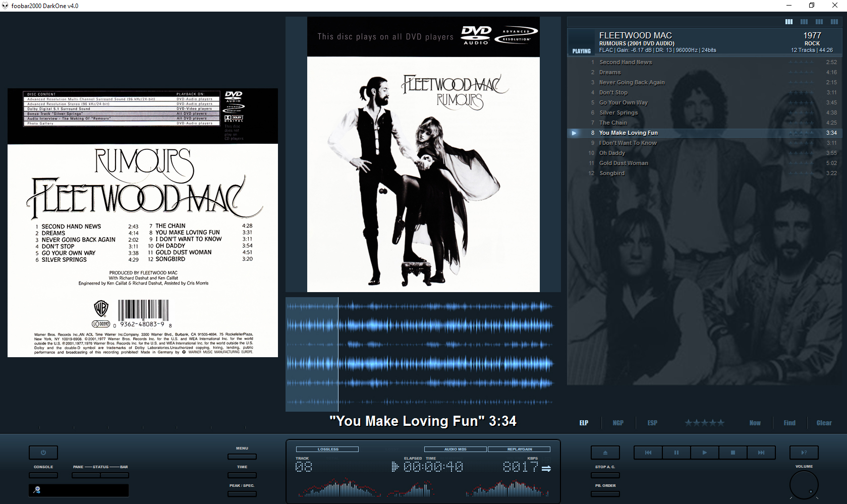Select track Gold Dust Woman
The height and width of the screenshot is (504, 847).
[705, 163]
